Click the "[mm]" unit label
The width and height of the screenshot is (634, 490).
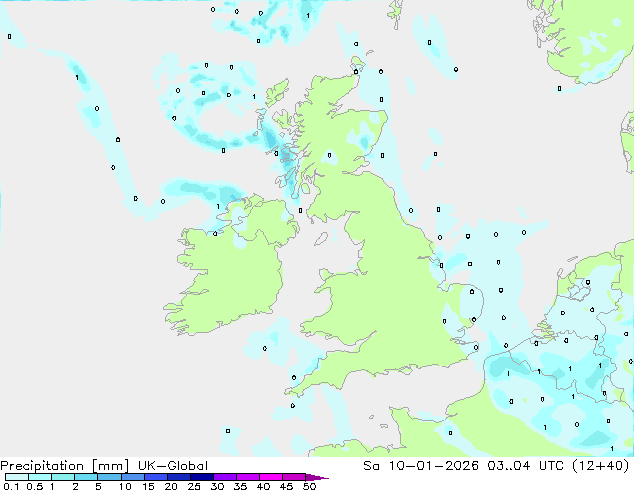tap(111, 466)
